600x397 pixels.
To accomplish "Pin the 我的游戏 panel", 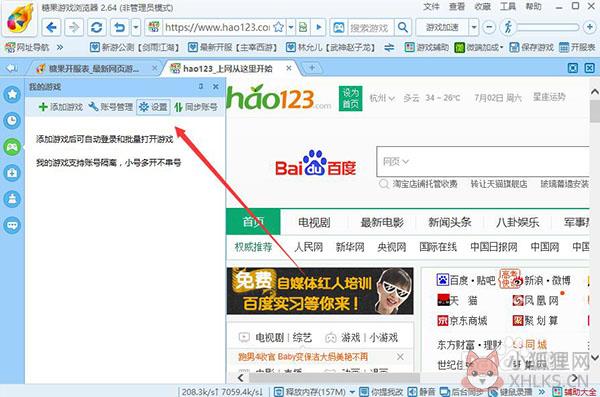I will coord(201,87).
